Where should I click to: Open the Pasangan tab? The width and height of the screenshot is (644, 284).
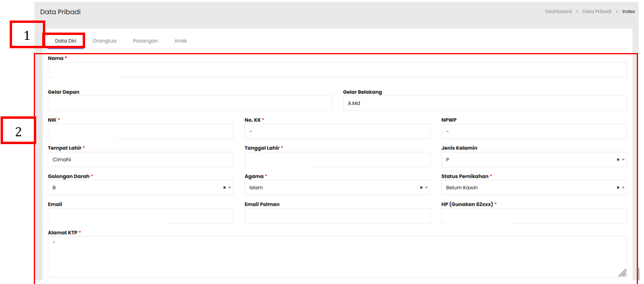145,41
